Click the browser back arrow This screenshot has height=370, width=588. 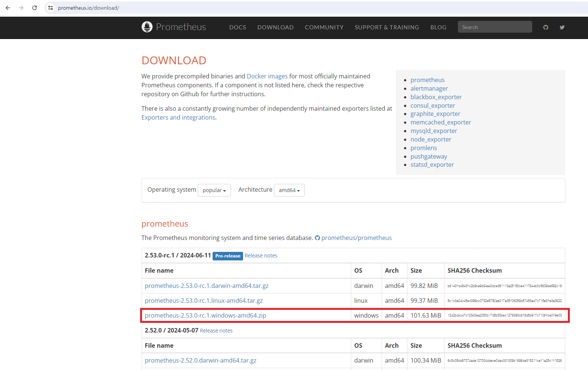coord(8,8)
